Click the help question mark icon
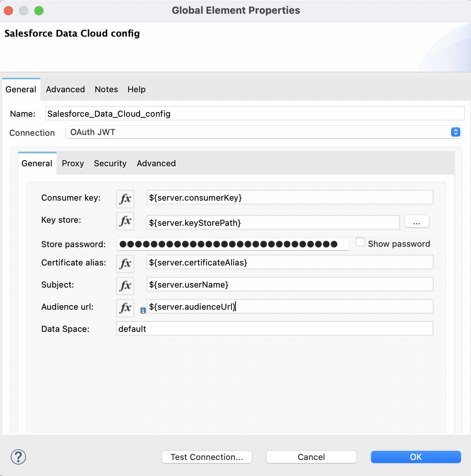471x476 pixels. pyautogui.click(x=18, y=457)
